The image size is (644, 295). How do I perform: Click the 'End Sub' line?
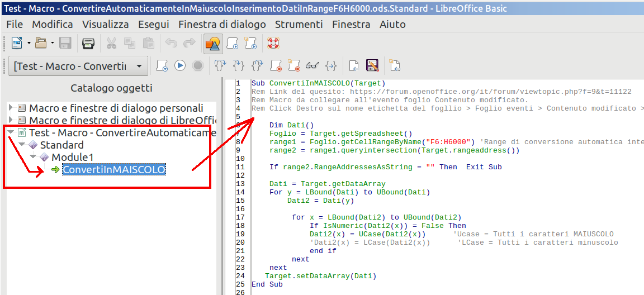tap(267, 284)
